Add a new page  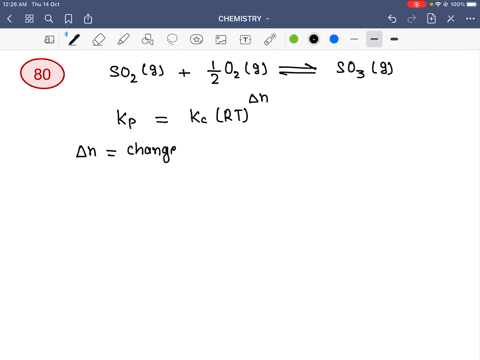point(431,18)
